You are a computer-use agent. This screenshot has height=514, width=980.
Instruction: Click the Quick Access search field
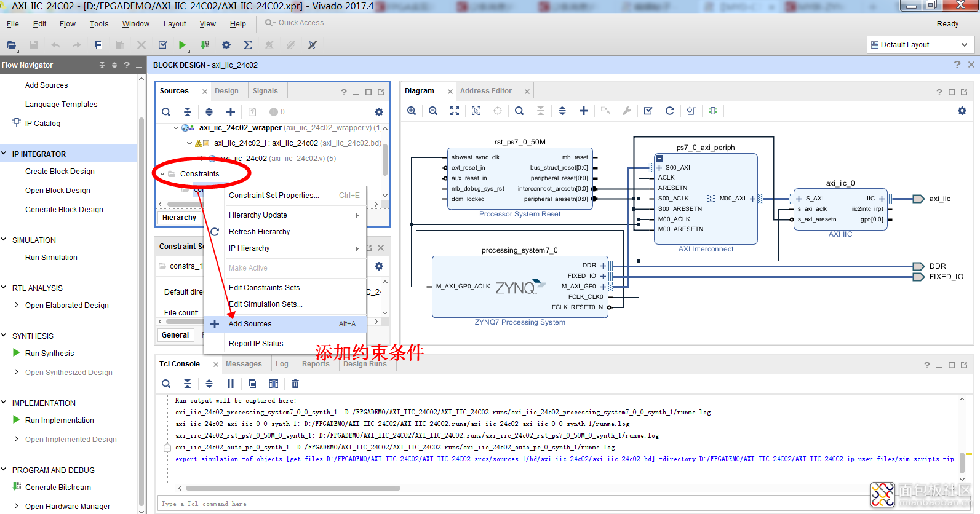306,23
